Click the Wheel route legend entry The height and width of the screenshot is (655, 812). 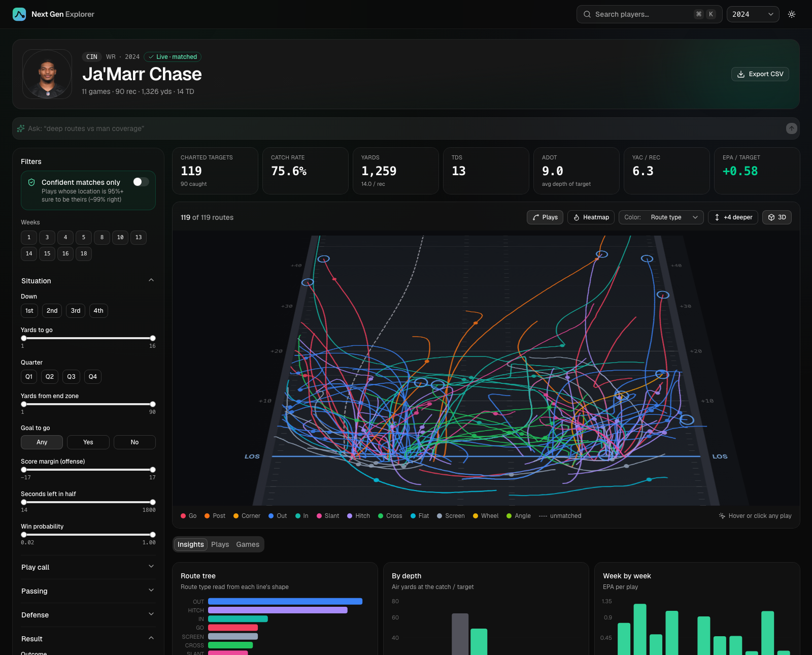click(x=486, y=516)
